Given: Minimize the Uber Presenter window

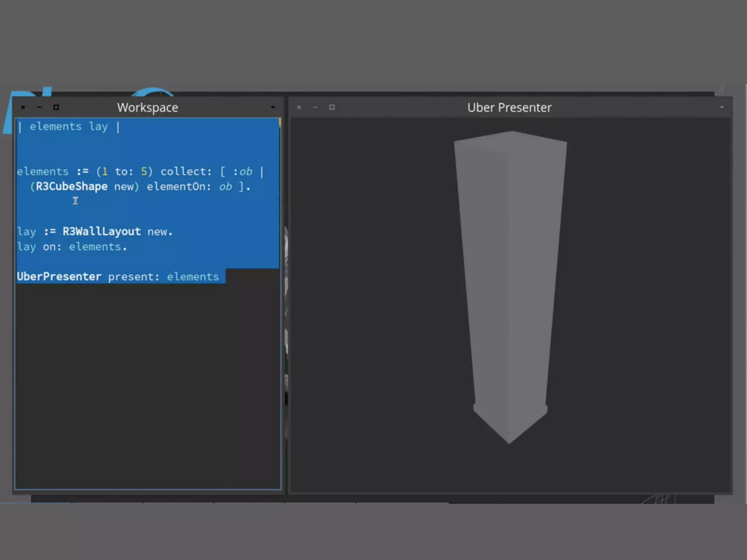Looking at the screenshot, I should [x=316, y=107].
